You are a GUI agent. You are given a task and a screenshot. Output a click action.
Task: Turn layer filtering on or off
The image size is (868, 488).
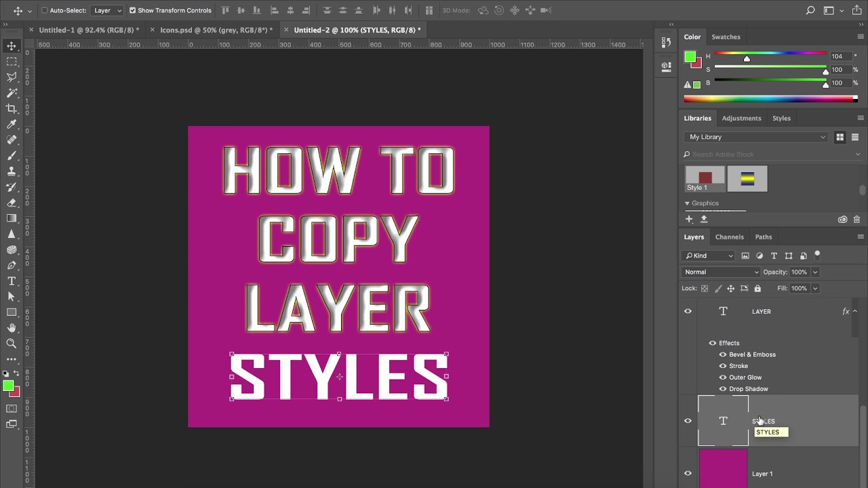pos(817,255)
